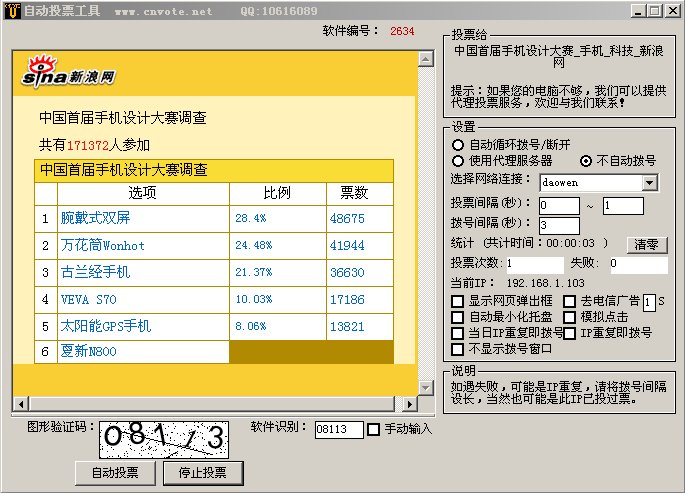Select the 不自动拨号 radio option
The width and height of the screenshot is (685, 493).
tap(586, 161)
